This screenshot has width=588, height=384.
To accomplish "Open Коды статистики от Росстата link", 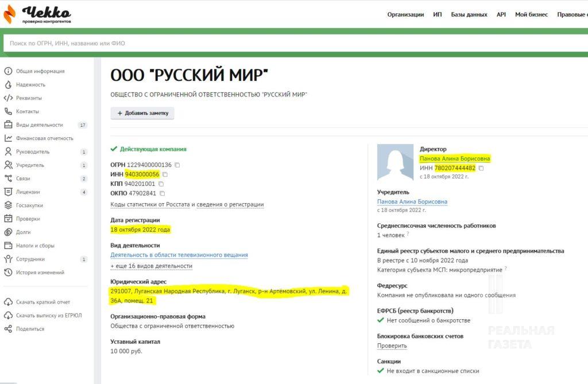I will 150,204.
